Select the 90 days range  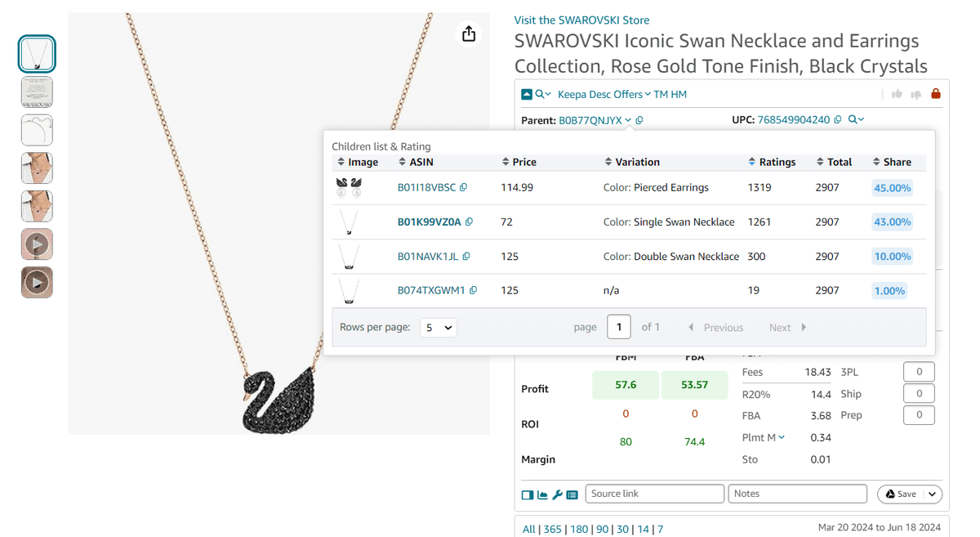(x=602, y=529)
